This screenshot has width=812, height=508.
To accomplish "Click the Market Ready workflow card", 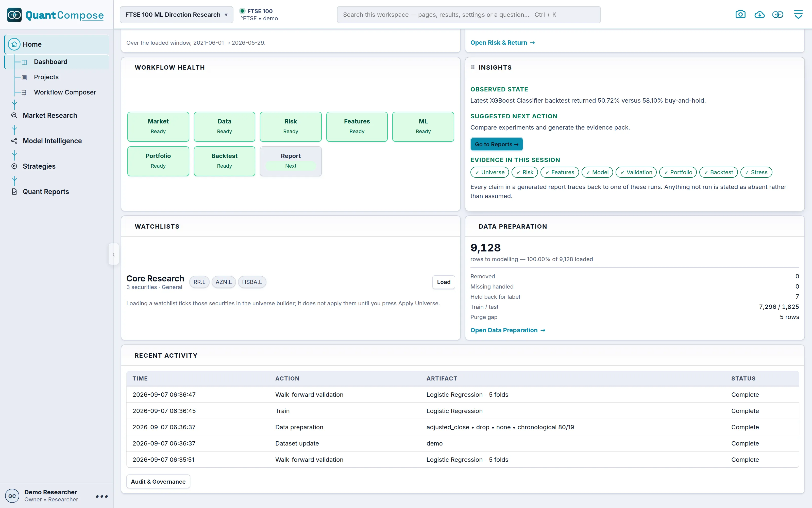I will tap(158, 127).
